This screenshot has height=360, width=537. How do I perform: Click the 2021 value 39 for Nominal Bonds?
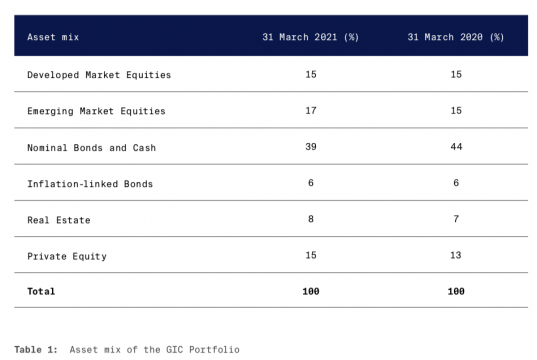(x=311, y=147)
